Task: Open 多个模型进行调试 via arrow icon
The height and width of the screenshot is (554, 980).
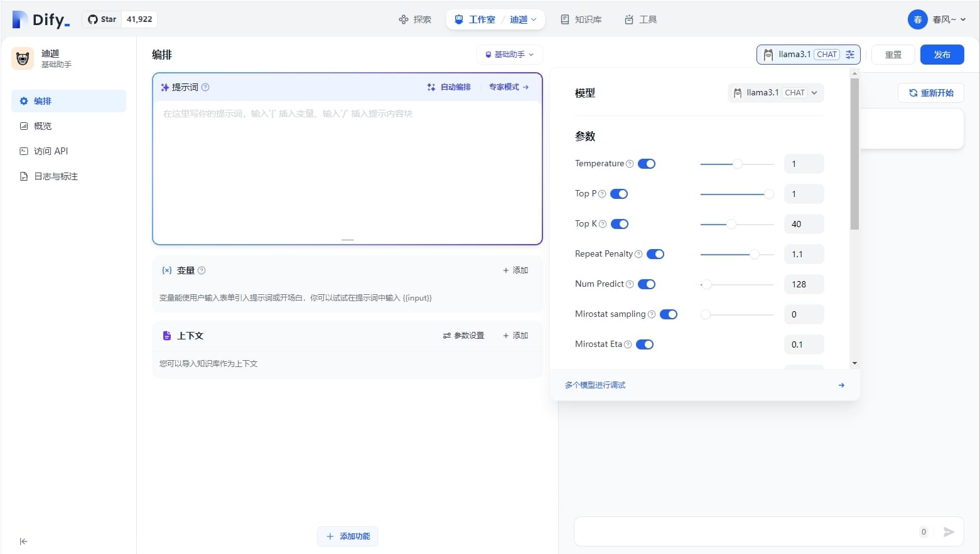Action: [841, 385]
